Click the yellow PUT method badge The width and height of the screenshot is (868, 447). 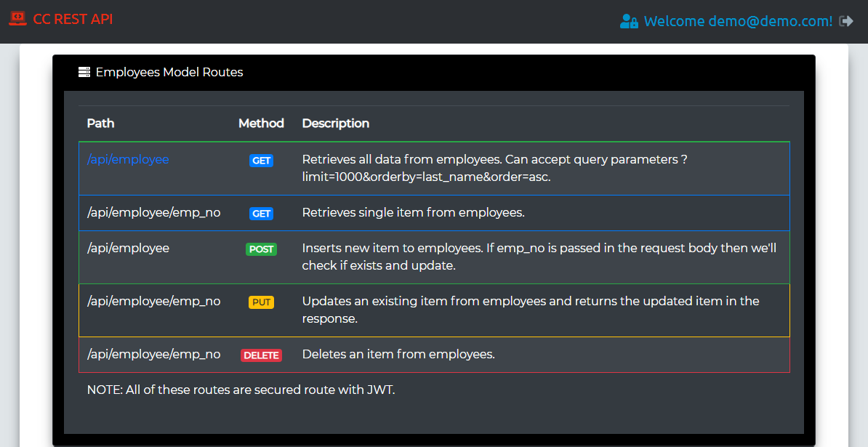[261, 302]
